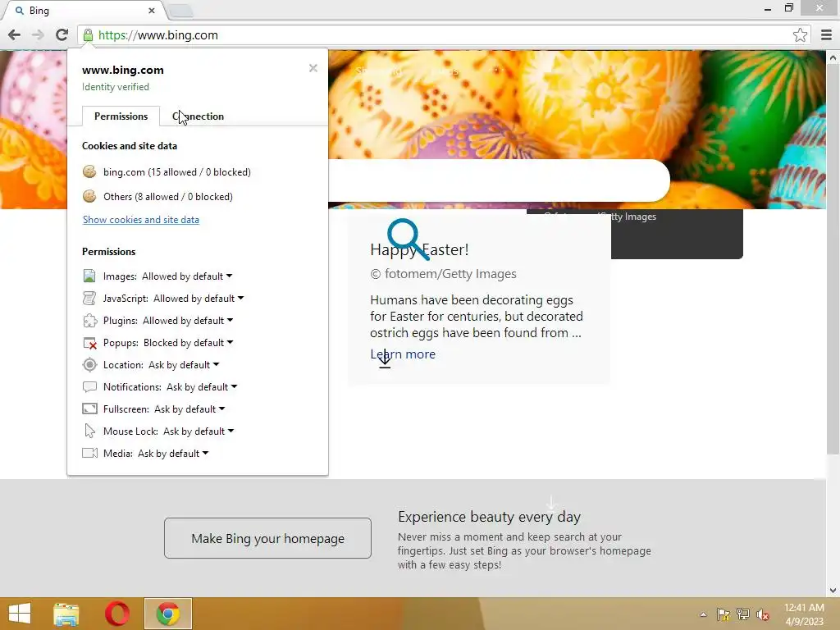Click '© fotomem/Getty Images' credit text

(444, 274)
